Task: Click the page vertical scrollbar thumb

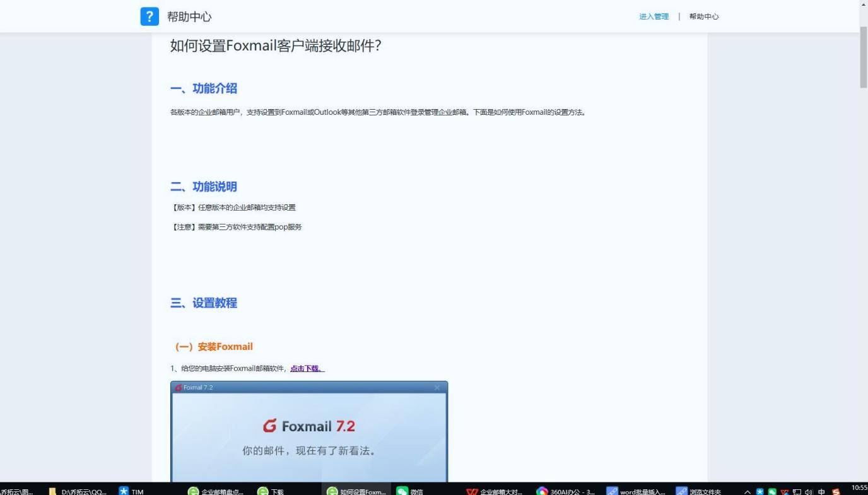Action: [x=863, y=57]
